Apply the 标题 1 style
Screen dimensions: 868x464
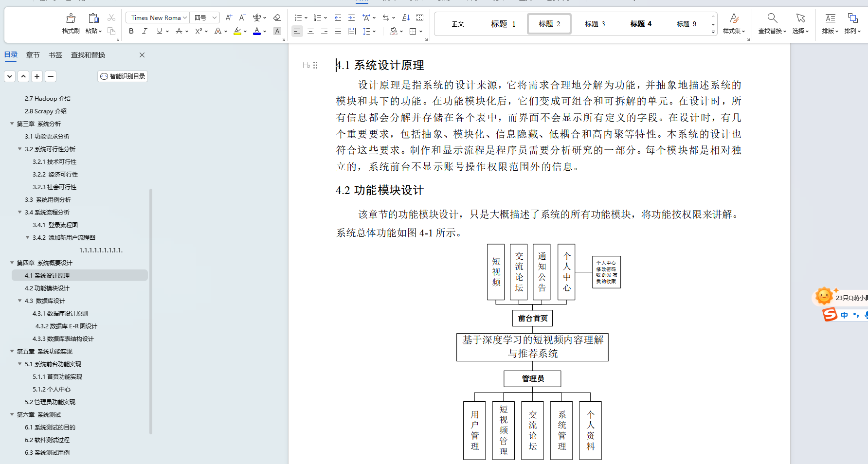pos(503,24)
